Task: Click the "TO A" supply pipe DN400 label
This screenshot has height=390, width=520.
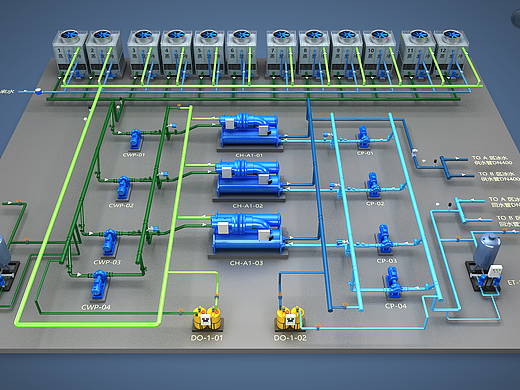Action: tap(492, 160)
